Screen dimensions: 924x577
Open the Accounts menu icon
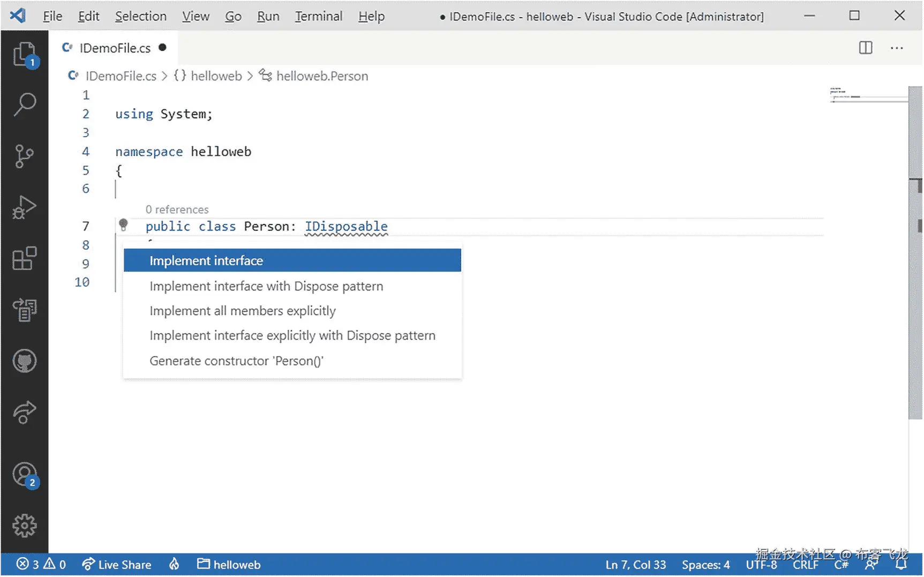point(25,475)
